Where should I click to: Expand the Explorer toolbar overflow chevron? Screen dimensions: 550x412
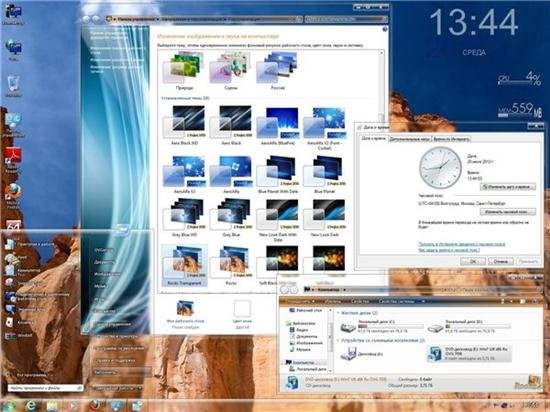point(423,302)
